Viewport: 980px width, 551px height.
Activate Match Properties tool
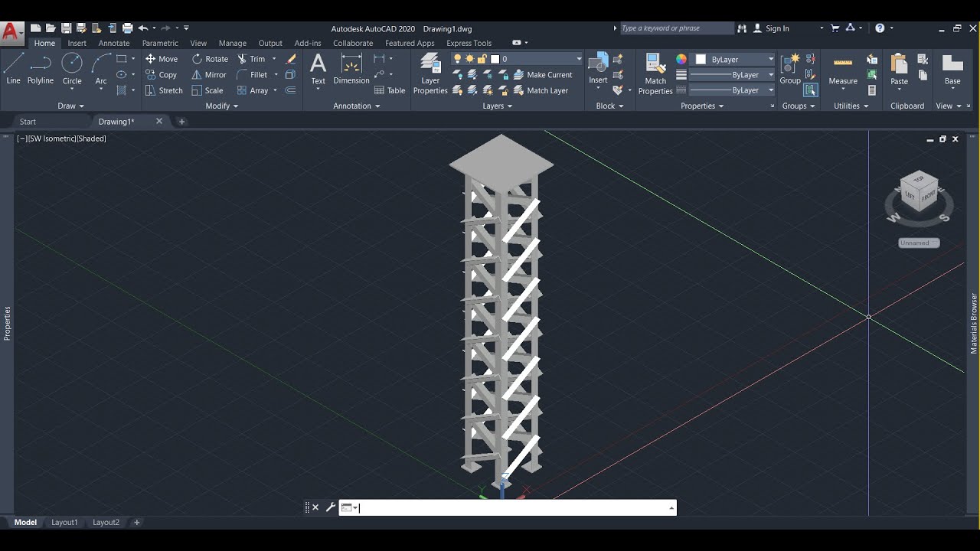click(x=655, y=73)
